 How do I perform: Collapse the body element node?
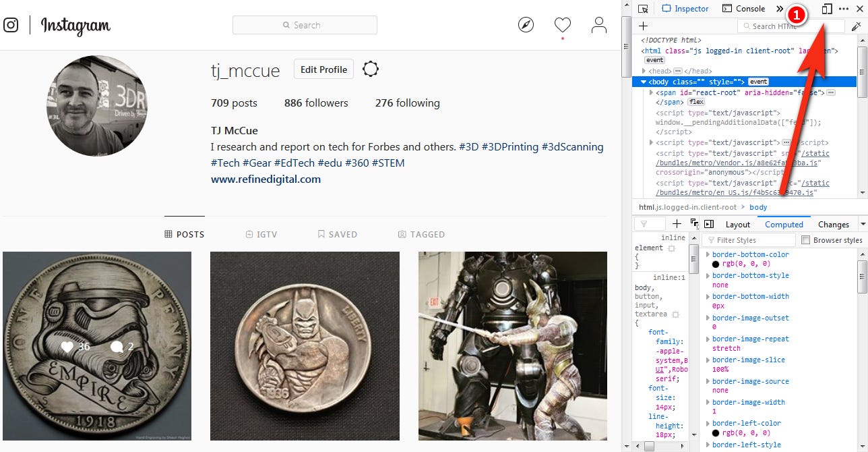click(644, 82)
